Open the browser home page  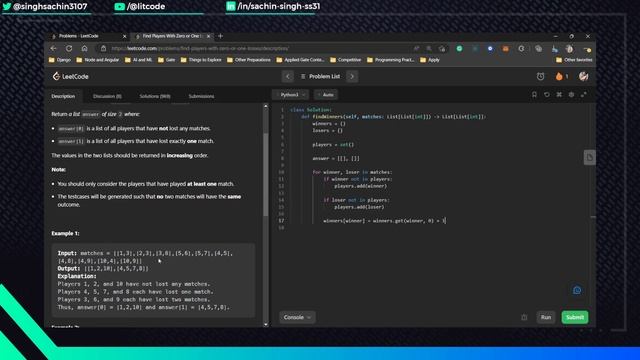(x=84, y=48)
